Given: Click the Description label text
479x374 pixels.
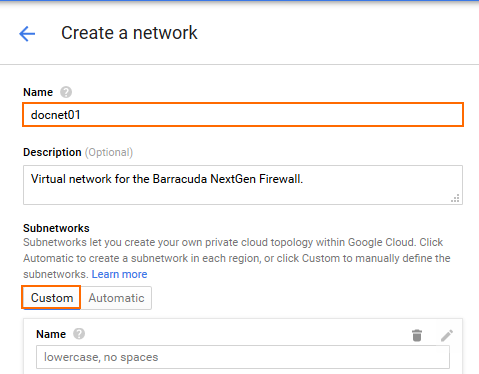Looking at the screenshot, I should [52, 152].
